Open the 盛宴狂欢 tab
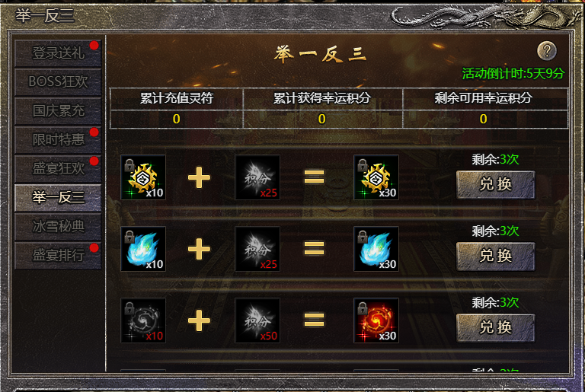The height and width of the screenshot is (392, 585). (58, 168)
